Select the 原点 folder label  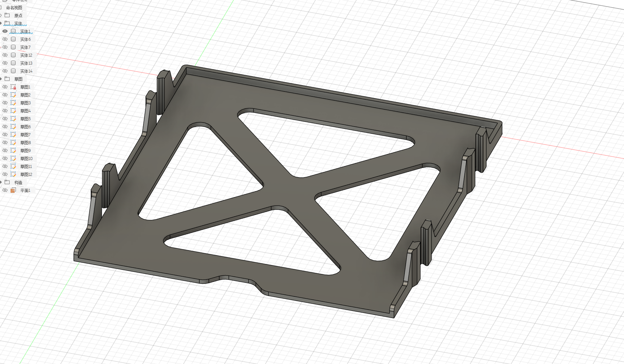click(x=18, y=16)
